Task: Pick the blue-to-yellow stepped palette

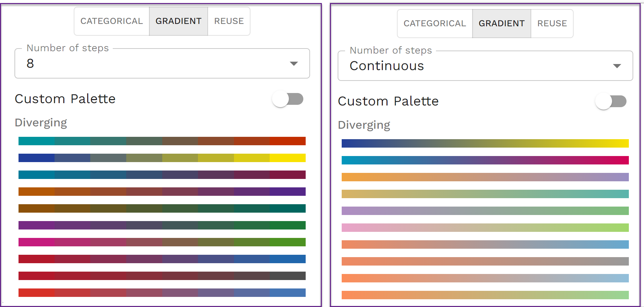Action: coord(162,158)
